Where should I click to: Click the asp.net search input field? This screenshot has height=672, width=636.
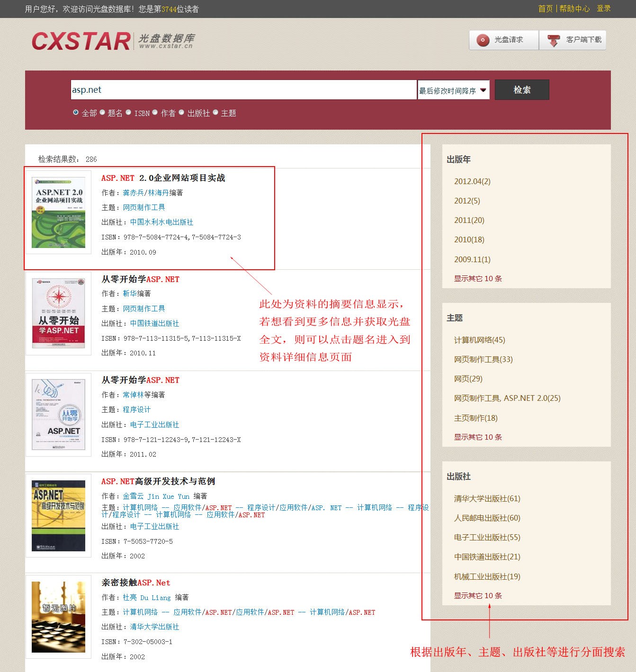click(x=243, y=90)
